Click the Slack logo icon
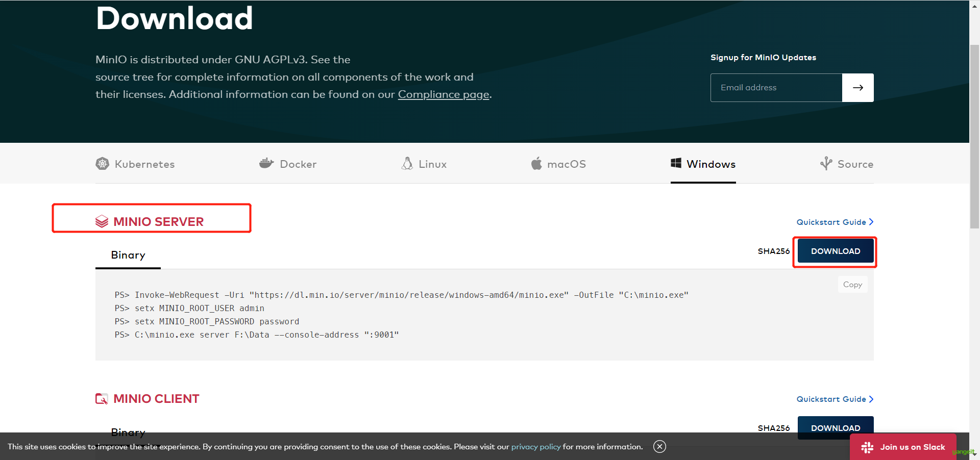 point(867,447)
